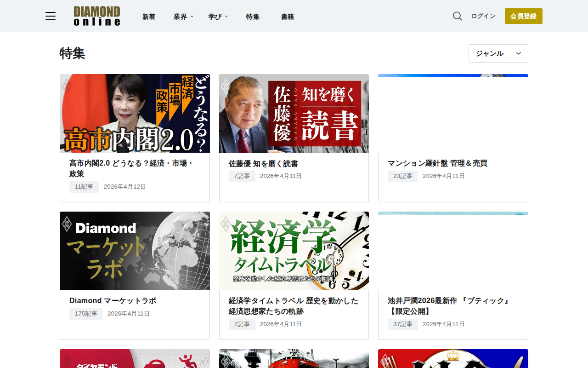Open the ジャンル filter dropdown

click(x=498, y=53)
